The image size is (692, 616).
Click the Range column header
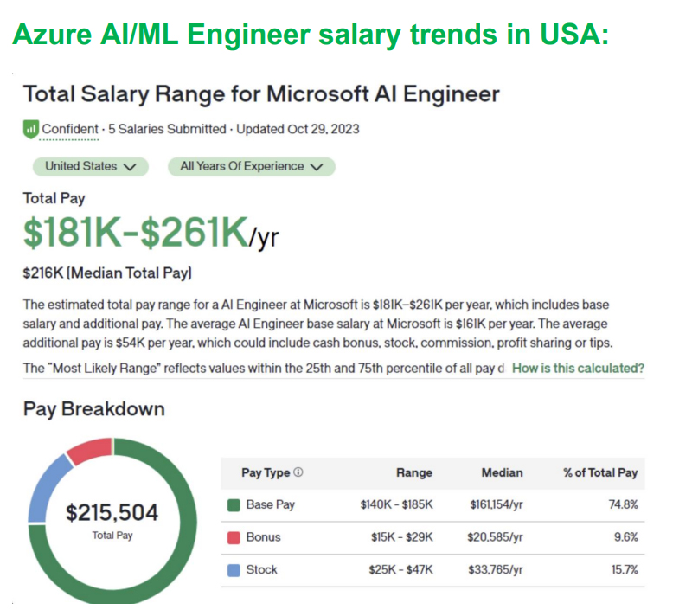click(x=413, y=472)
